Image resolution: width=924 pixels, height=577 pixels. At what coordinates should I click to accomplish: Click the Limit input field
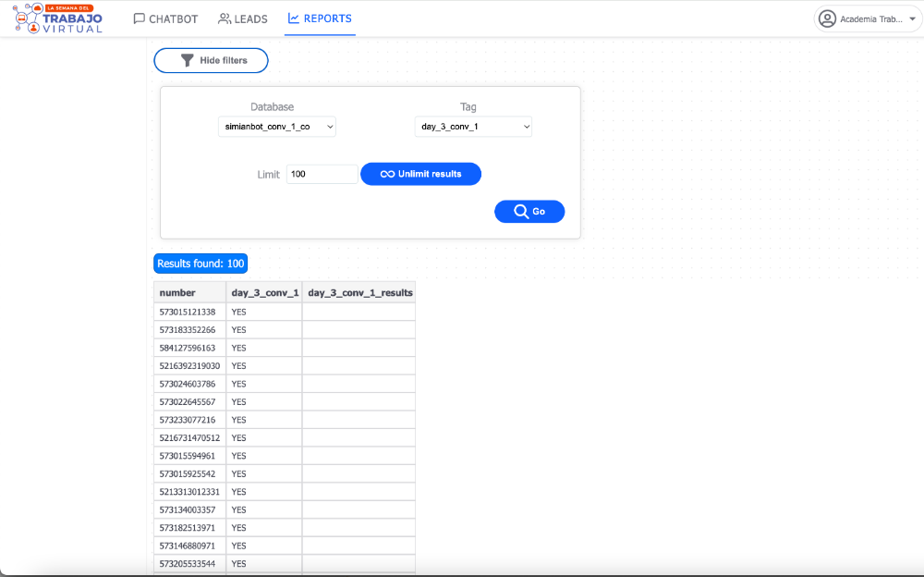322,174
